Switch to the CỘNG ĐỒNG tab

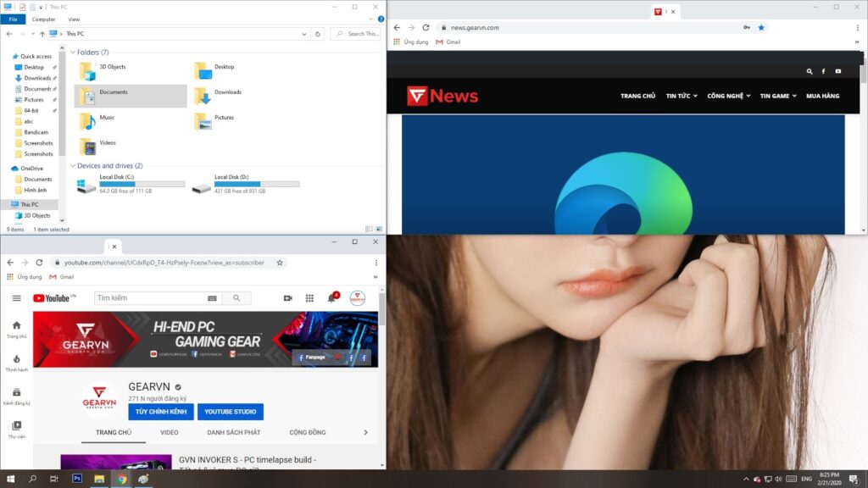tap(307, 433)
